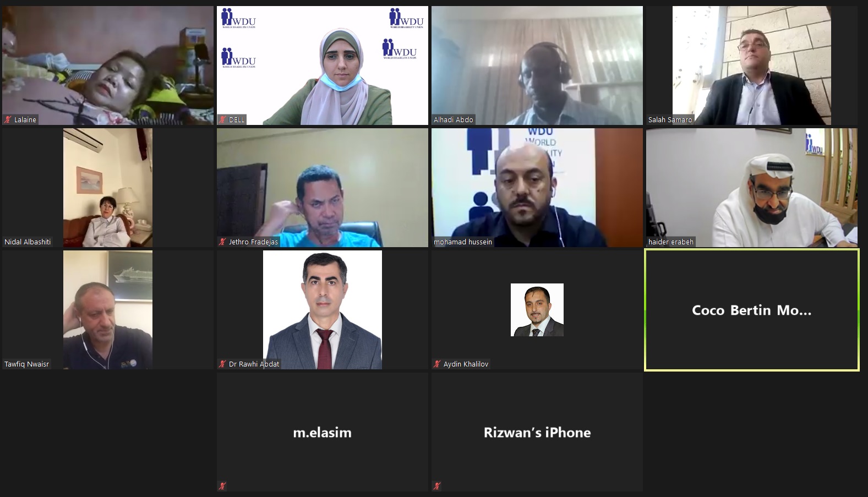The width and height of the screenshot is (868, 497).
Task: Click the muted mic icon in m.elasim tile
Action: 222,486
